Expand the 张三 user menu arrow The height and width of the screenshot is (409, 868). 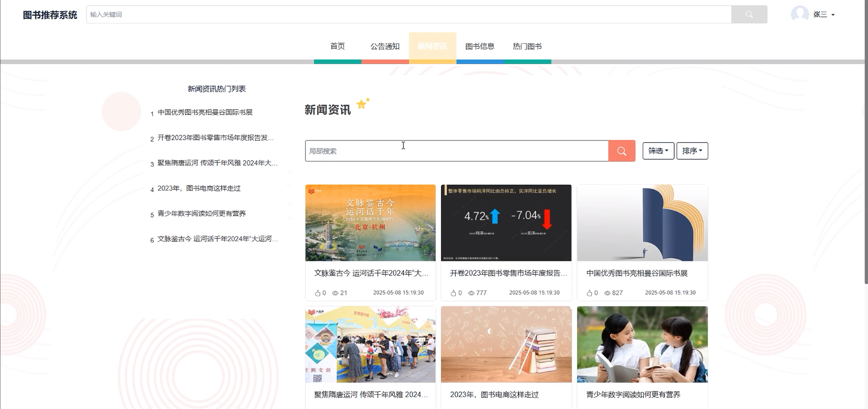point(833,15)
